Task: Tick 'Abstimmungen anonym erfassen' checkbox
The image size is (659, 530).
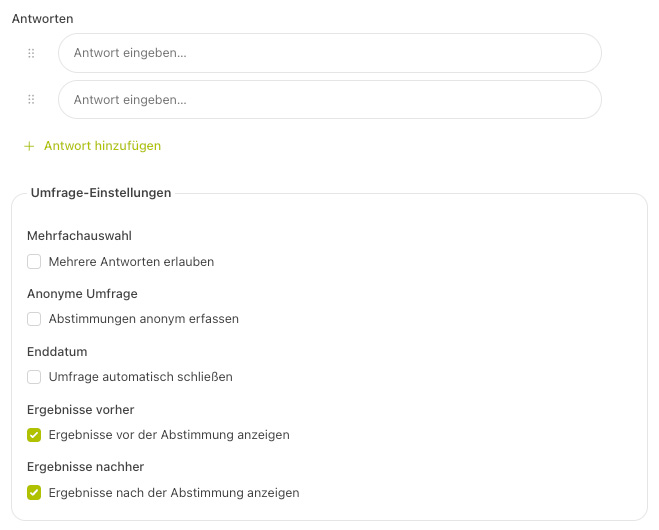Action: point(34,319)
